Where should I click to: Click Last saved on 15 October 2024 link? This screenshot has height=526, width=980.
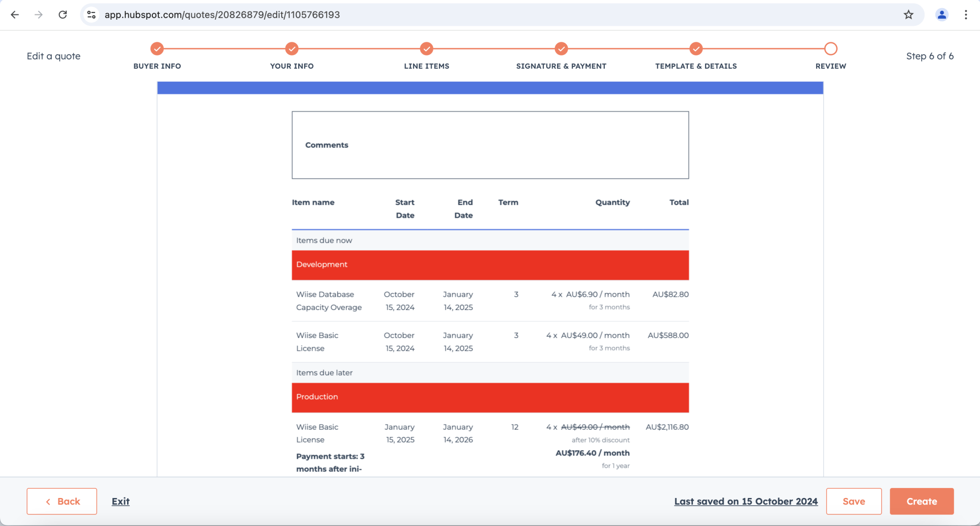pos(746,501)
